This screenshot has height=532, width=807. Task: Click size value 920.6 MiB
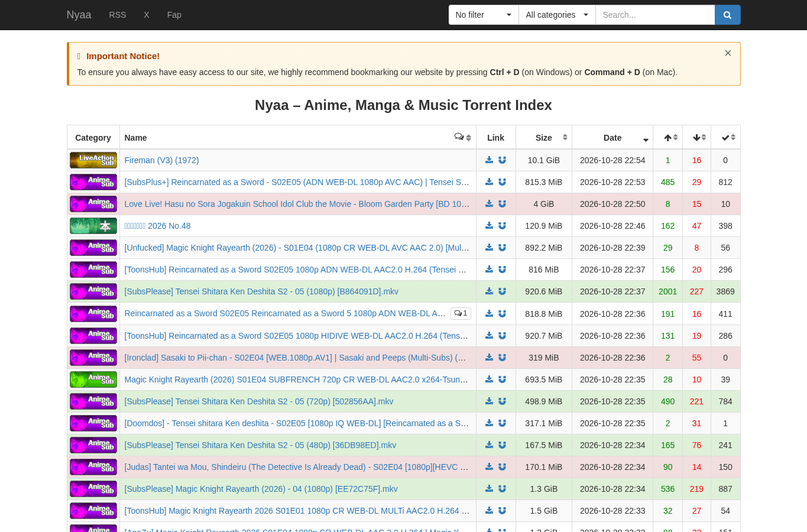(x=544, y=291)
